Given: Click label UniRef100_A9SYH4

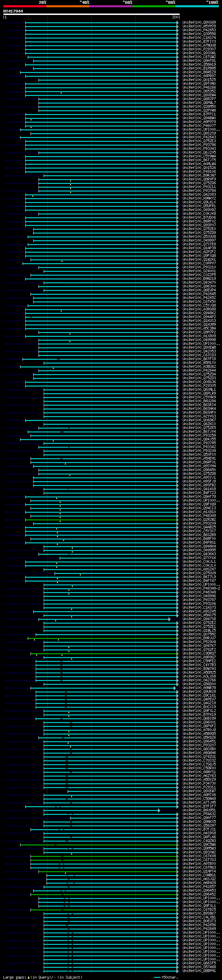Looking at the screenshot, I should click(x=199, y=466).
